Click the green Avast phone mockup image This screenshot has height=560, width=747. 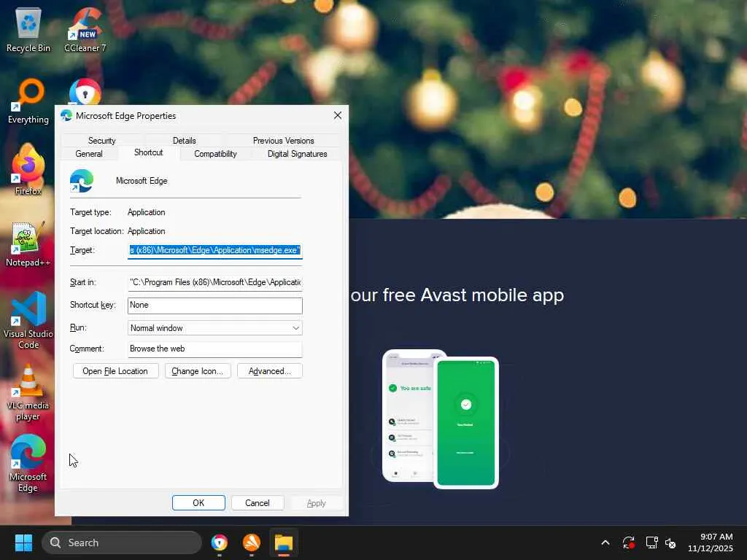466,423
